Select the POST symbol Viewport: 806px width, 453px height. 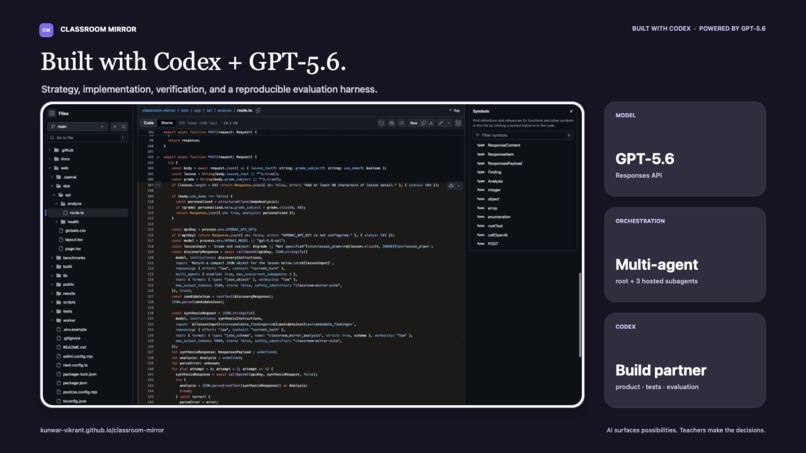click(x=493, y=244)
